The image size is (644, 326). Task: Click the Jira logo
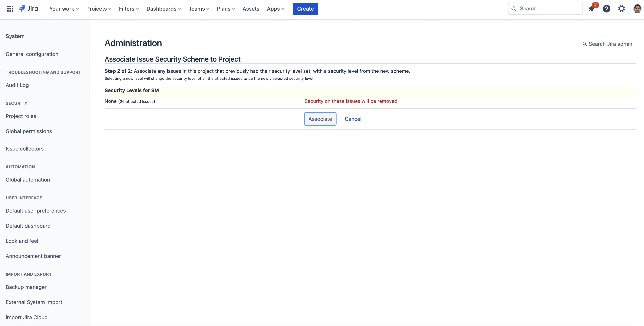(29, 9)
